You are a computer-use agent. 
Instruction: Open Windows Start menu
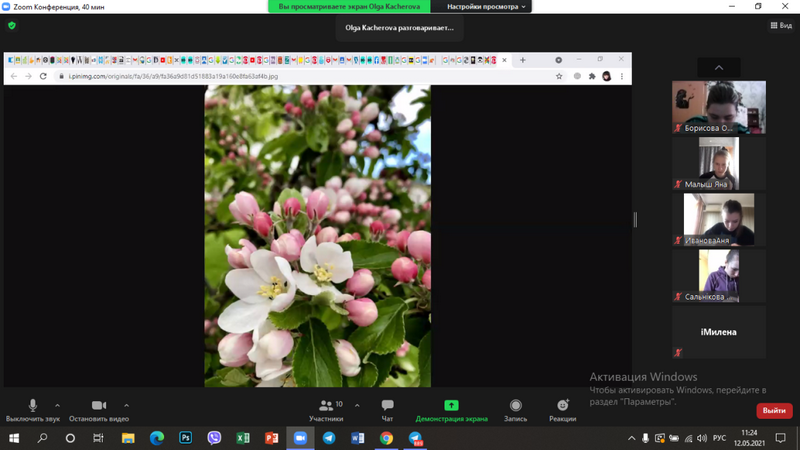[x=14, y=438]
